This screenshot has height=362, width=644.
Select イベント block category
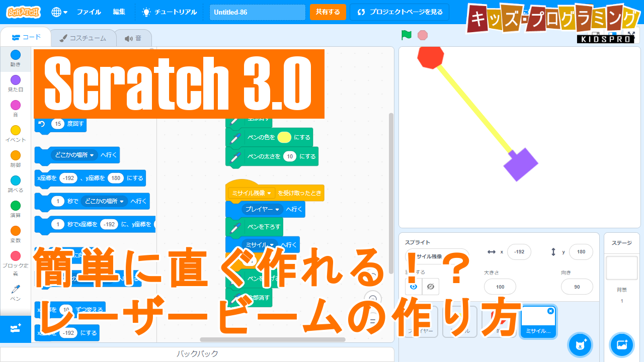pyautogui.click(x=16, y=134)
